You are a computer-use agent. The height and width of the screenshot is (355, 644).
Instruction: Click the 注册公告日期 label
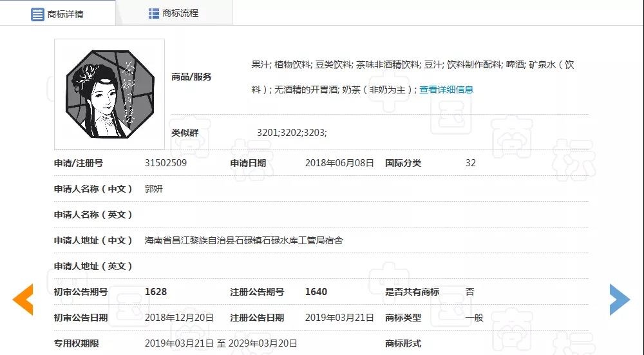(257, 318)
